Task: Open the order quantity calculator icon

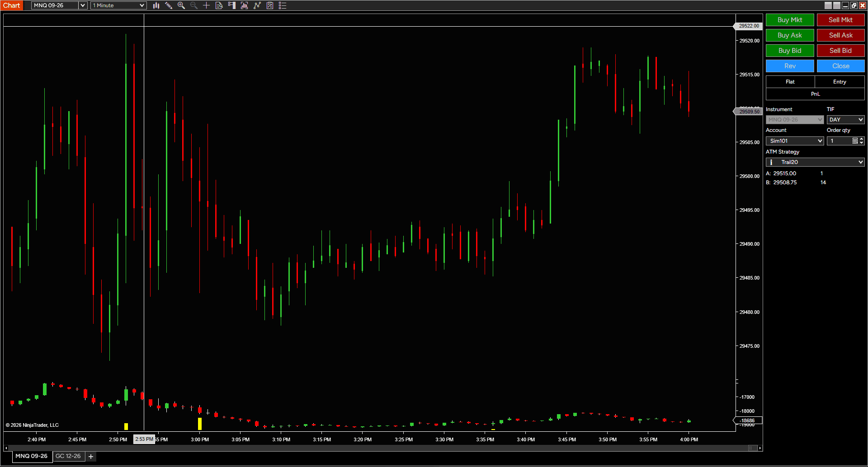Action: tap(855, 141)
